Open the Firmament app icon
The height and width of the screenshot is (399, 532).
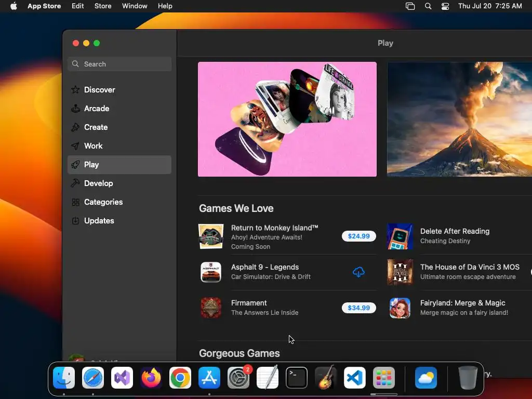[211, 308]
